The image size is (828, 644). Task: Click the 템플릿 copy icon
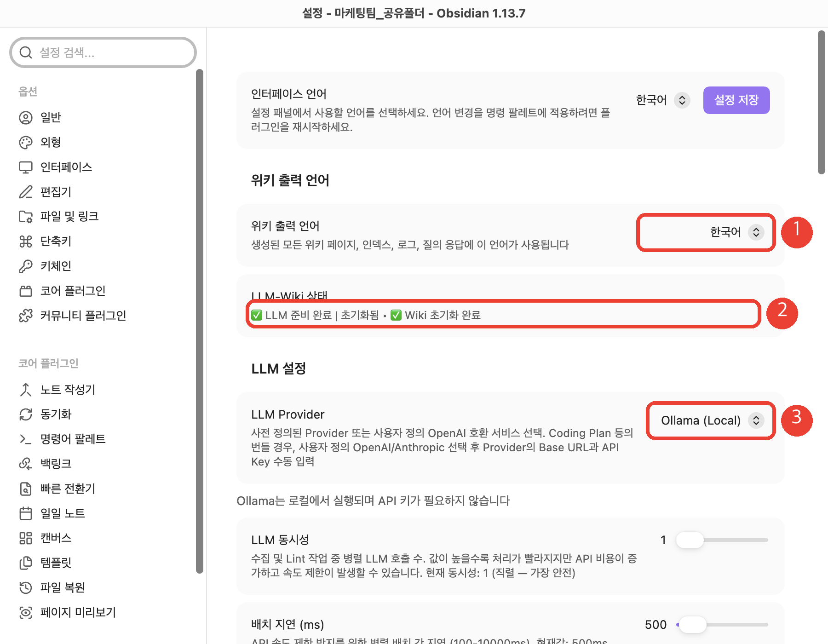[x=26, y=563]
